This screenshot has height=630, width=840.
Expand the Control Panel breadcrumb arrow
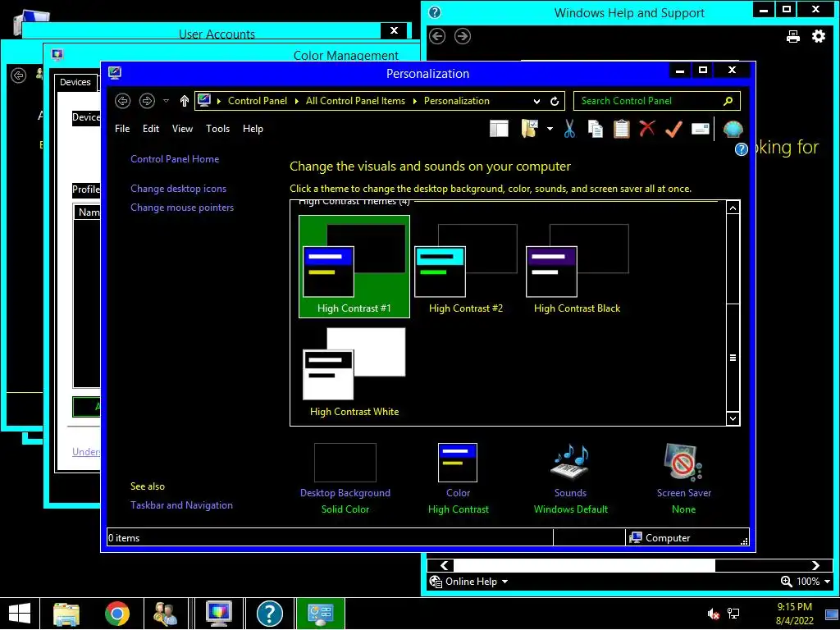[x=296, y=101]
